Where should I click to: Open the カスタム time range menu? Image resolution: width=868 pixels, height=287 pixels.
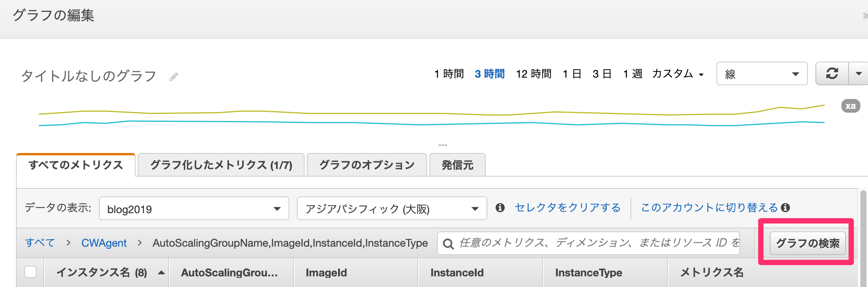(678, 73)
